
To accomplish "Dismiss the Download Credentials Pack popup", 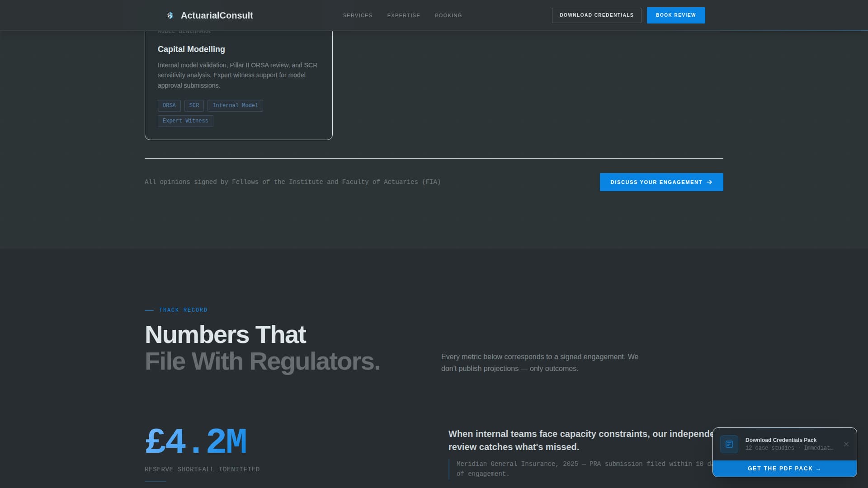I will point(847,444).
